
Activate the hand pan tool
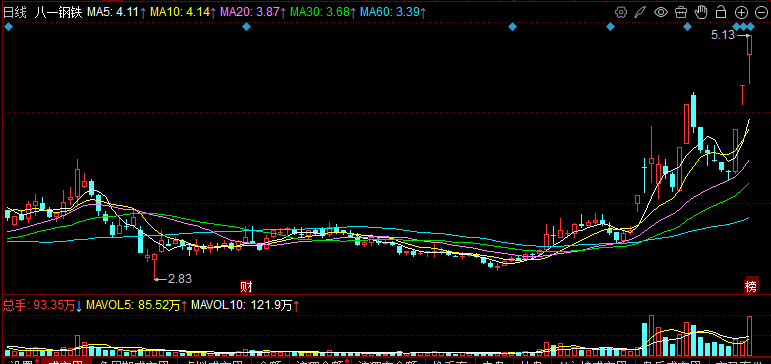pyautogui.click(x=701, y=12)
